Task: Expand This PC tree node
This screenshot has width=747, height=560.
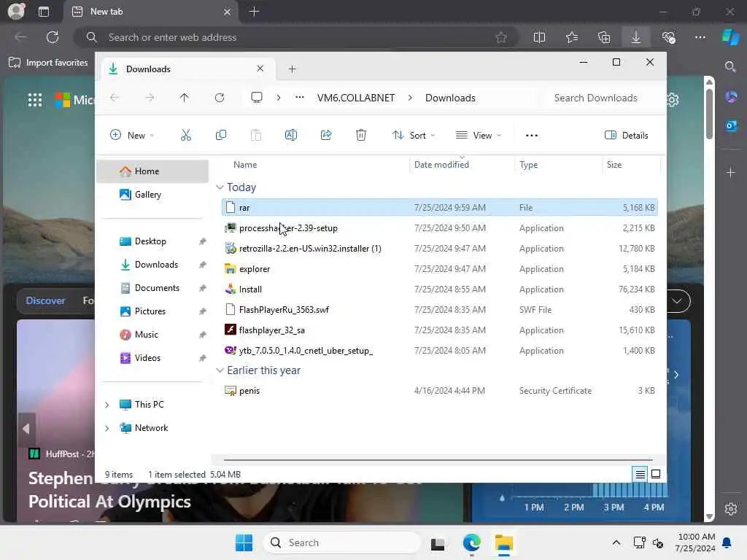Action: (x=107, y=405)
